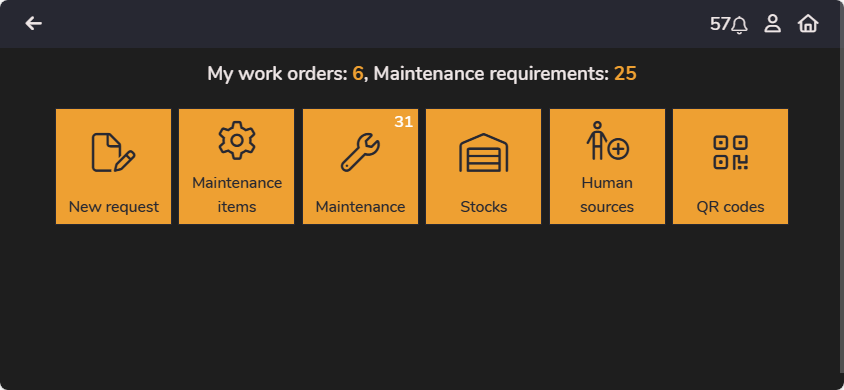
Task: Click the wrench icon on Maintenance tile
Action: pyautogui.click(x=360, y=153)
